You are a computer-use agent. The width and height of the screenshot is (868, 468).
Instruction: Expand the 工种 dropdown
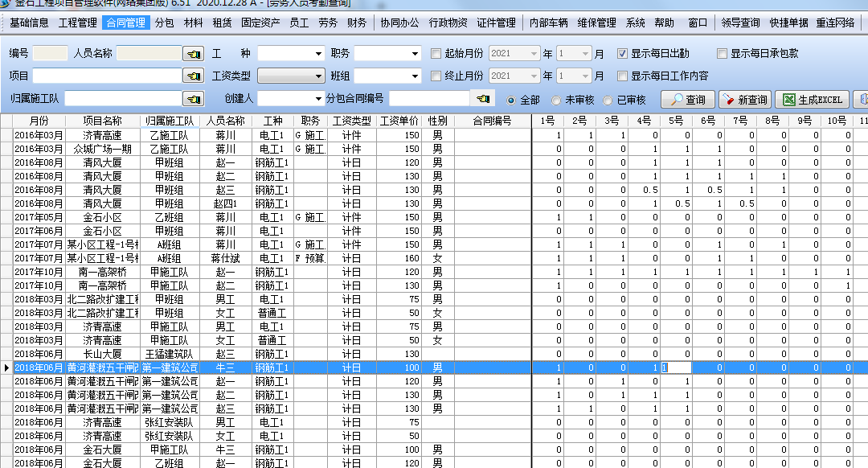(x=319, y=54)
